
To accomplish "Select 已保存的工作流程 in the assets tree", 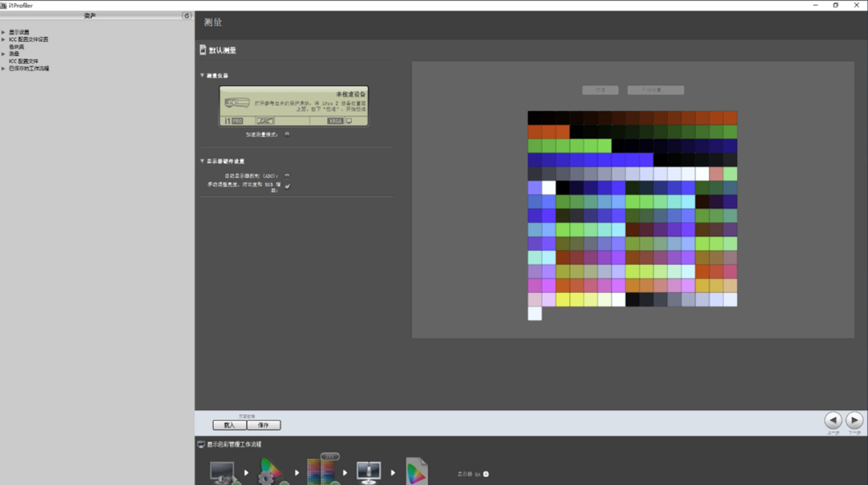I will (x=29, y=68).
